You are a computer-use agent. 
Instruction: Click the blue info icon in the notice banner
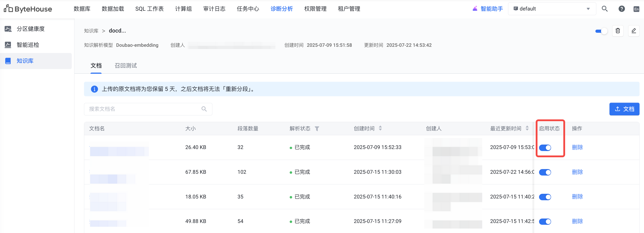(94, 89)
